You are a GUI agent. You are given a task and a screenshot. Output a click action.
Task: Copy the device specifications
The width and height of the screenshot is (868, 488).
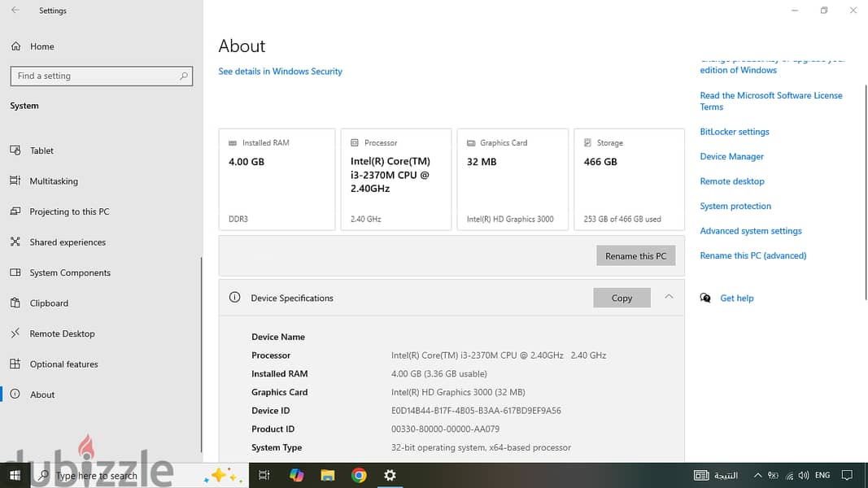[622, 298]
